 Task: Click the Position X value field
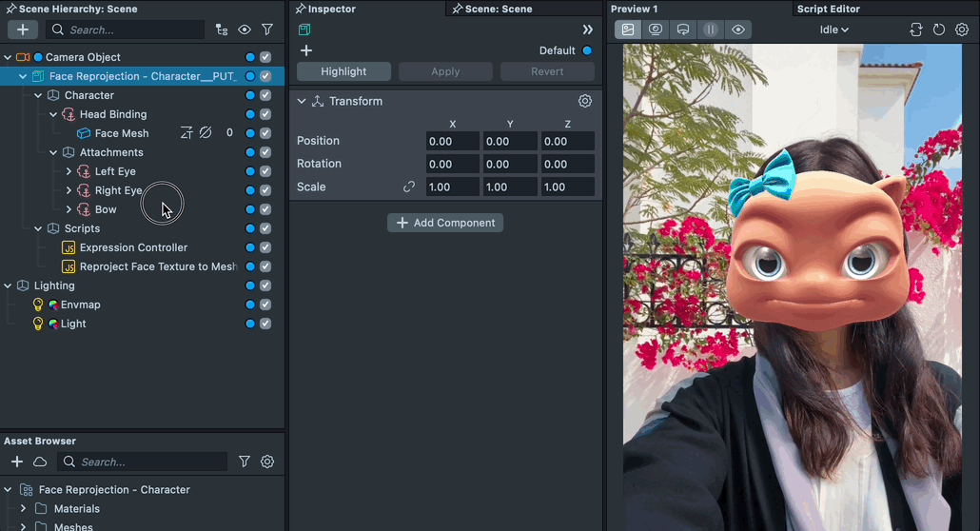pos(452,141)
